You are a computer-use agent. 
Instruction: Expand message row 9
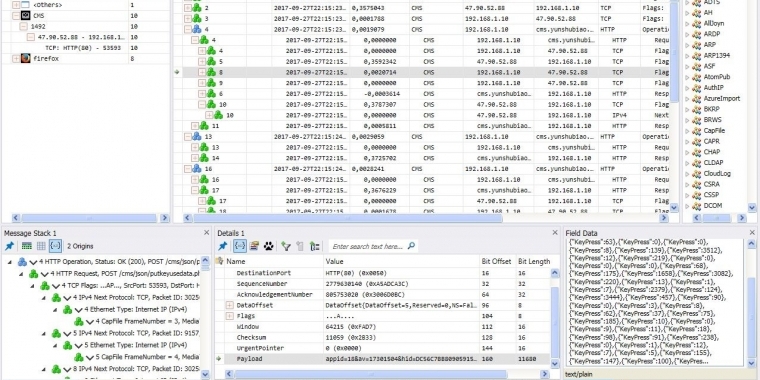coord(202,83)
